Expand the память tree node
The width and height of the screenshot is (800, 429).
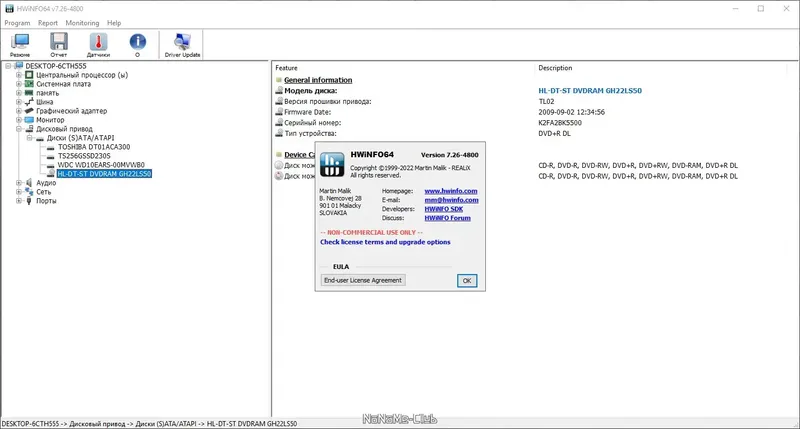pos(19,93)
